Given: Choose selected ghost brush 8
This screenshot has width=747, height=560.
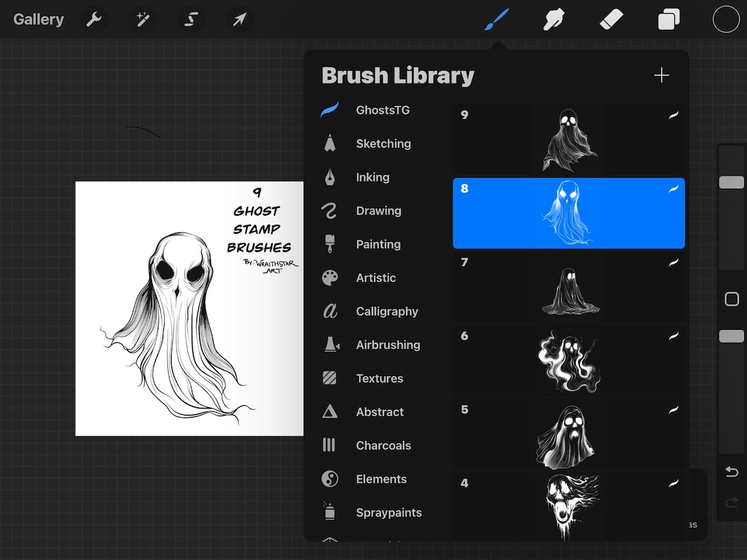Looking at the screenshot, I should (569, 214).
